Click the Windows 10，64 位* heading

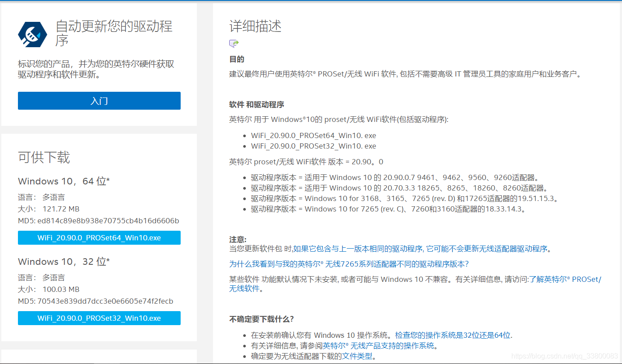pyautogui.click(x=64, y=181)
